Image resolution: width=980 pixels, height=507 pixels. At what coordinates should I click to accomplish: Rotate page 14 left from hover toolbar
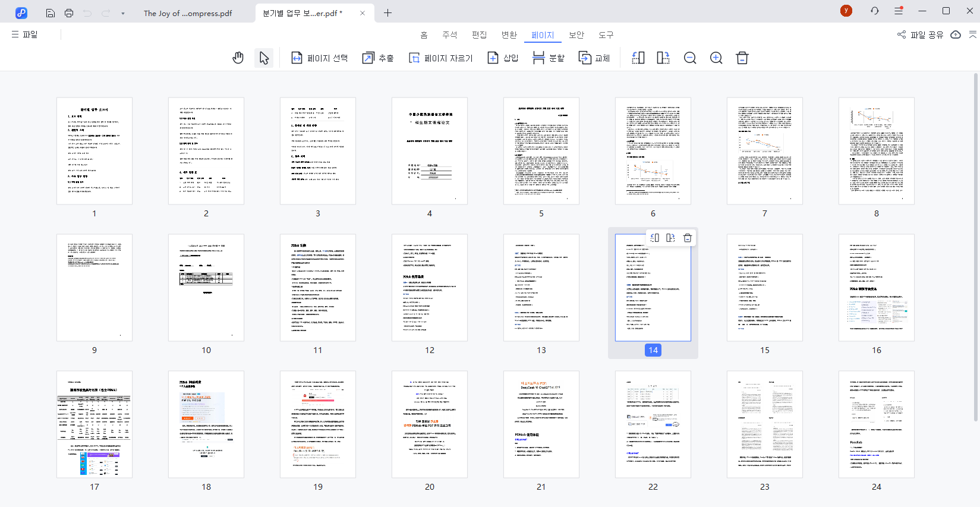tap(655, 238)
